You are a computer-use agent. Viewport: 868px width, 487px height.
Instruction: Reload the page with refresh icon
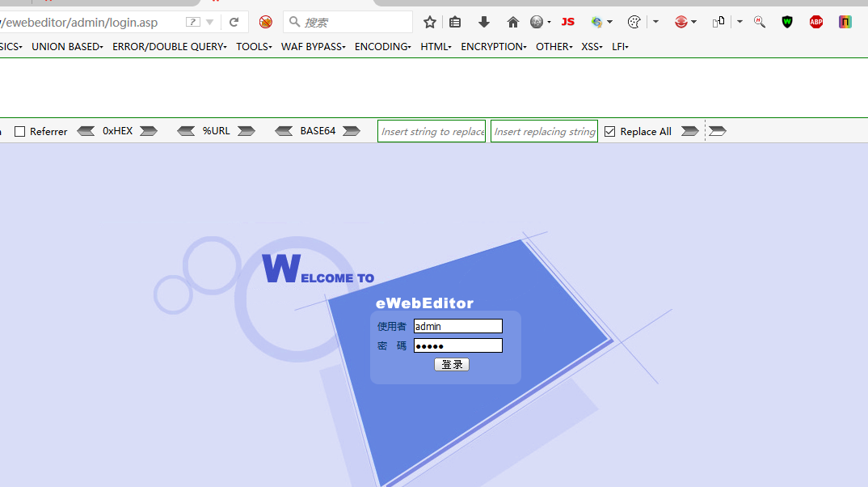(234, 22)
